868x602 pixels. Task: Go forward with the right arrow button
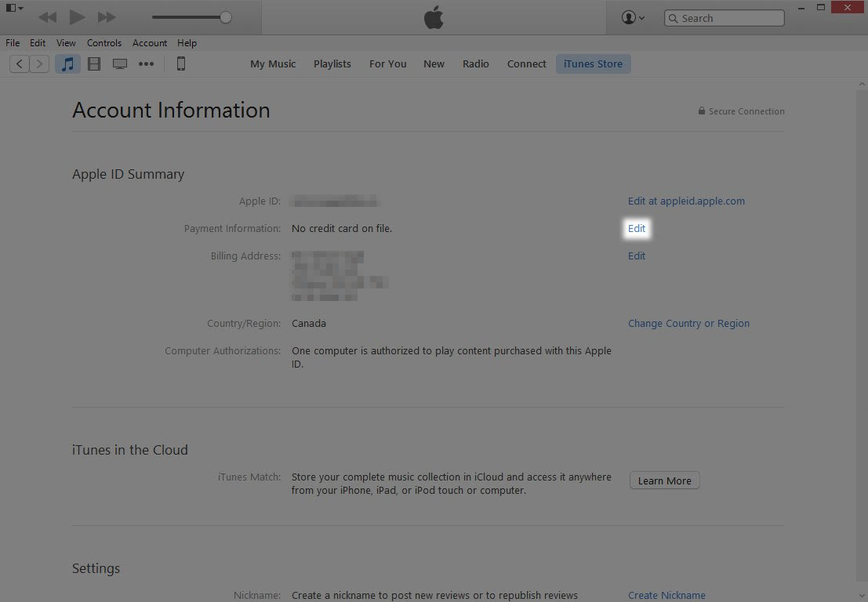pyautogui.click(x=39, y=63)
